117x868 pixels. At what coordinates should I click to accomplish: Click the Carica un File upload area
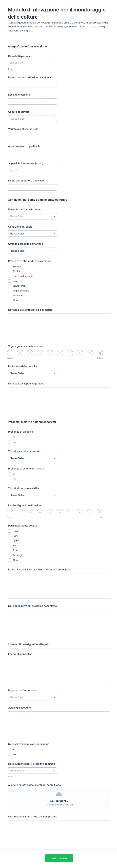[x=59, y=799]
